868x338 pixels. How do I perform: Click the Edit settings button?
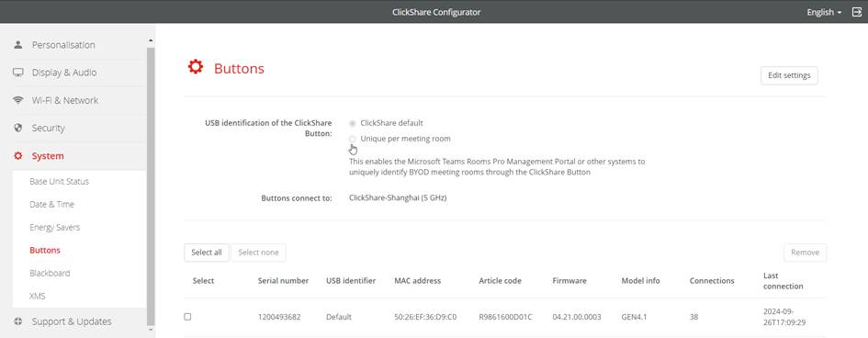pos(789,76)
